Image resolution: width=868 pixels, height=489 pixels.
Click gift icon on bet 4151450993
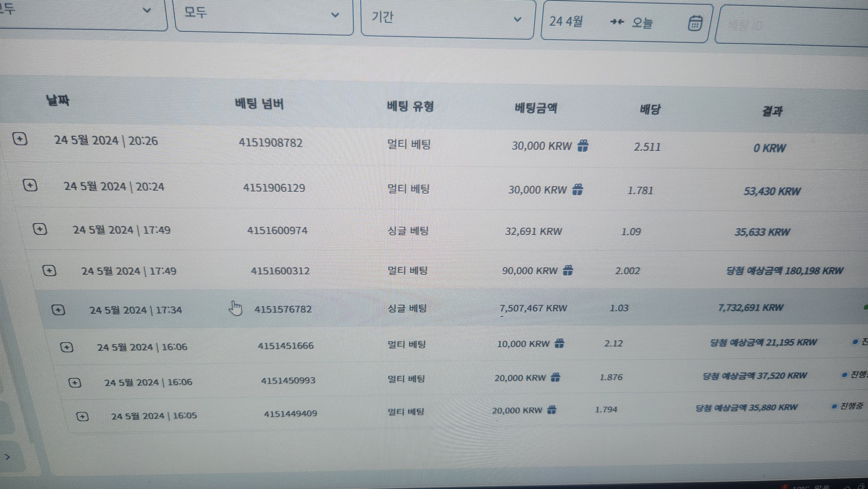[x=555, y=377]
